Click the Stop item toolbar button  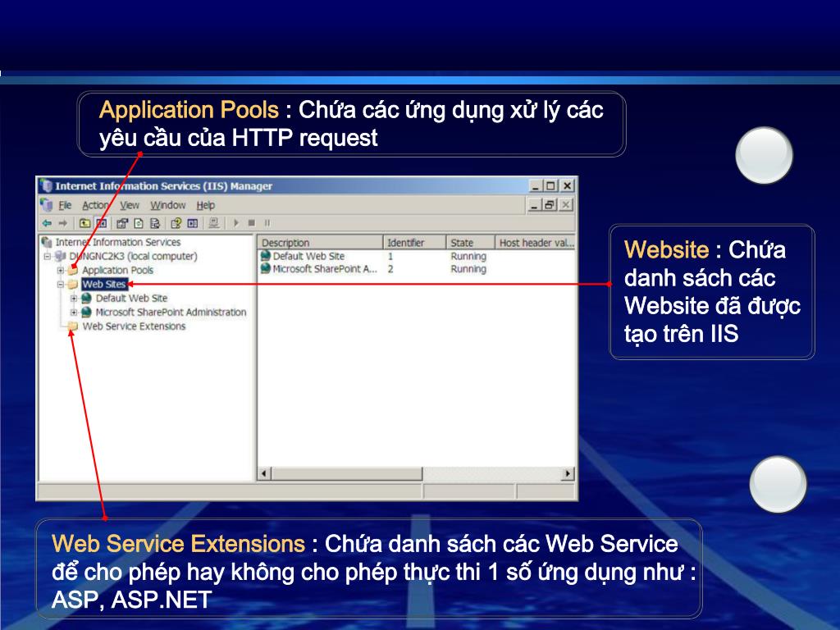(251, 223)
